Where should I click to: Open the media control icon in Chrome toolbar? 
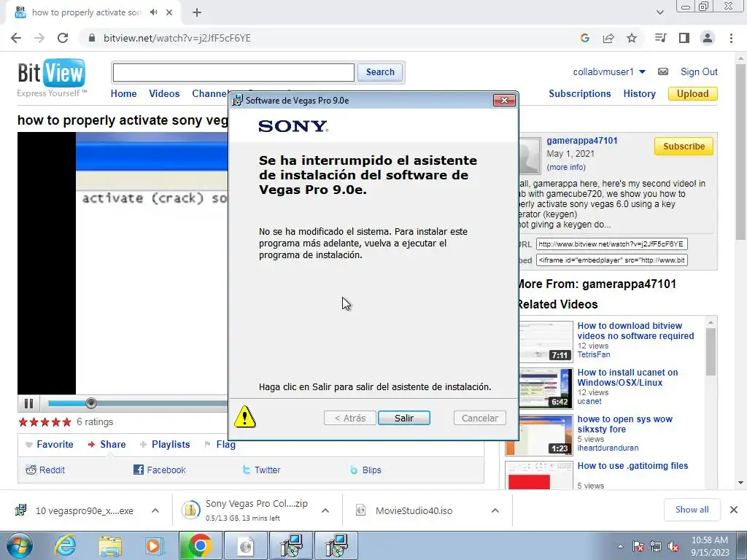tap(660, 38)
